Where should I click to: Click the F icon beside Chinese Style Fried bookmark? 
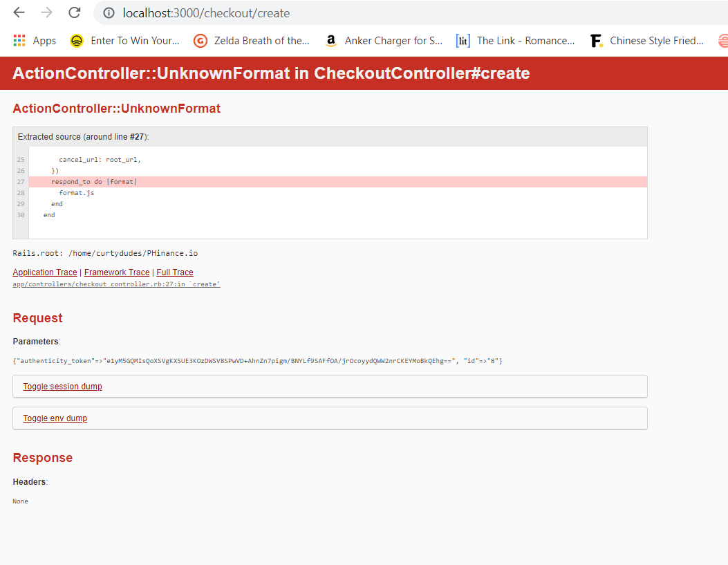(x=596, y=40)
